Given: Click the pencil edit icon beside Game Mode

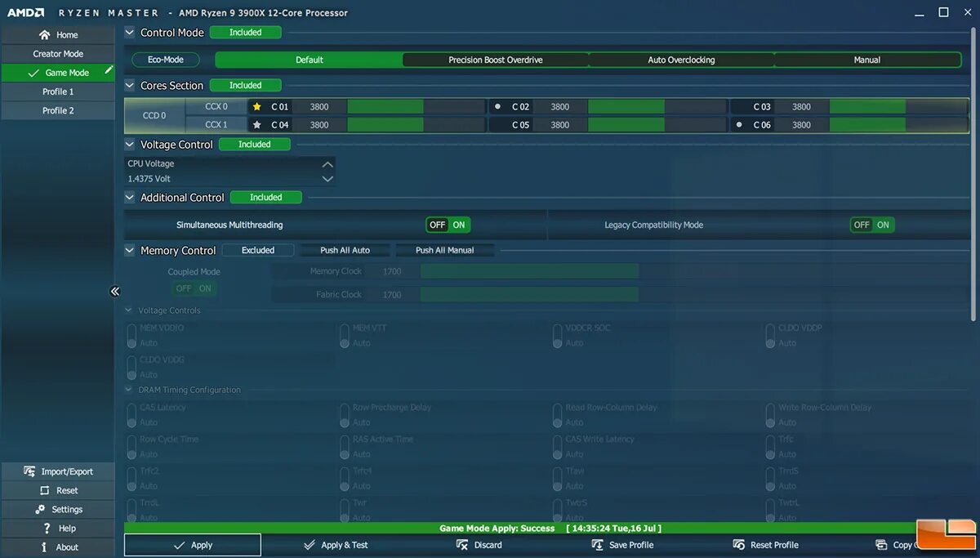Looking at the screenshot, I should (109, 71).
